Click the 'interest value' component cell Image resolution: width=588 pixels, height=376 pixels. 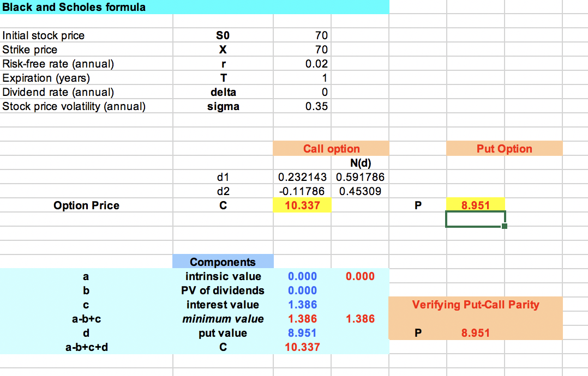point(223,305)
